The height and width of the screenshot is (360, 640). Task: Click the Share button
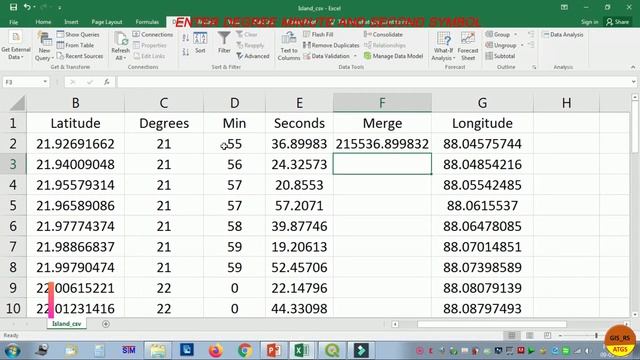pyautogui.click(x=618, y=22)
